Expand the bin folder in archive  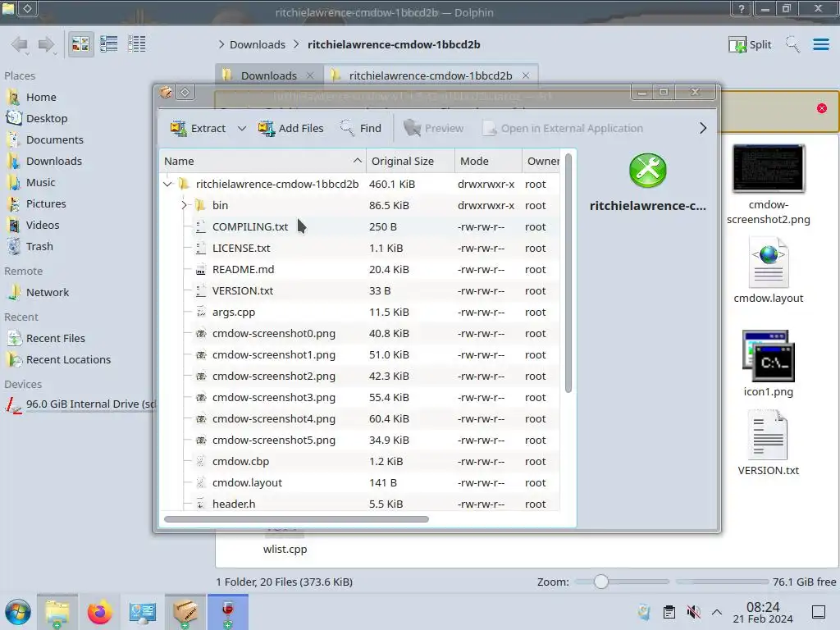[x=185, y=205]
